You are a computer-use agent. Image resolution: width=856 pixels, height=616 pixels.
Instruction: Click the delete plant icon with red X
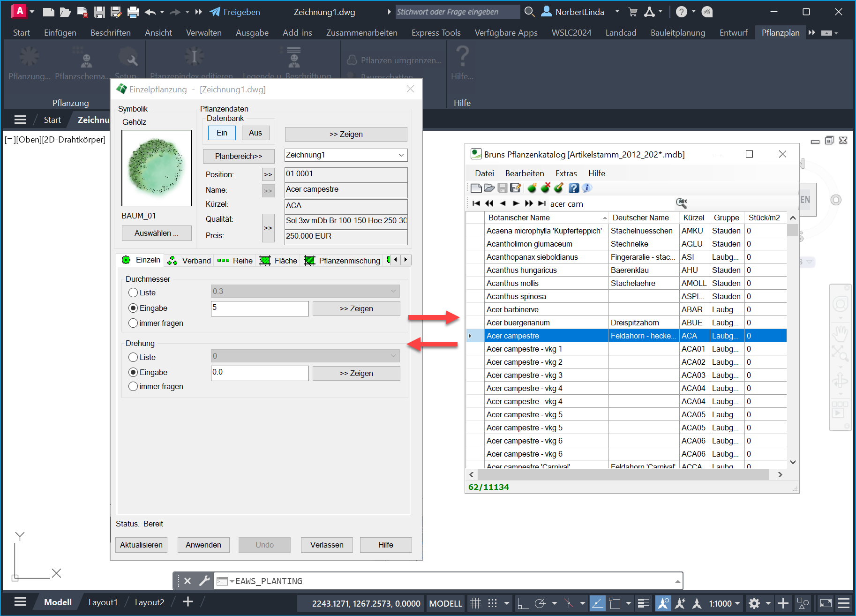coord(545,188)
